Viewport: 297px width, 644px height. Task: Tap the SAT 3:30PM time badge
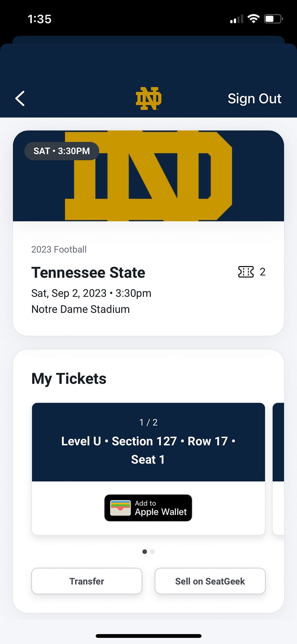(x=62, y=151)
